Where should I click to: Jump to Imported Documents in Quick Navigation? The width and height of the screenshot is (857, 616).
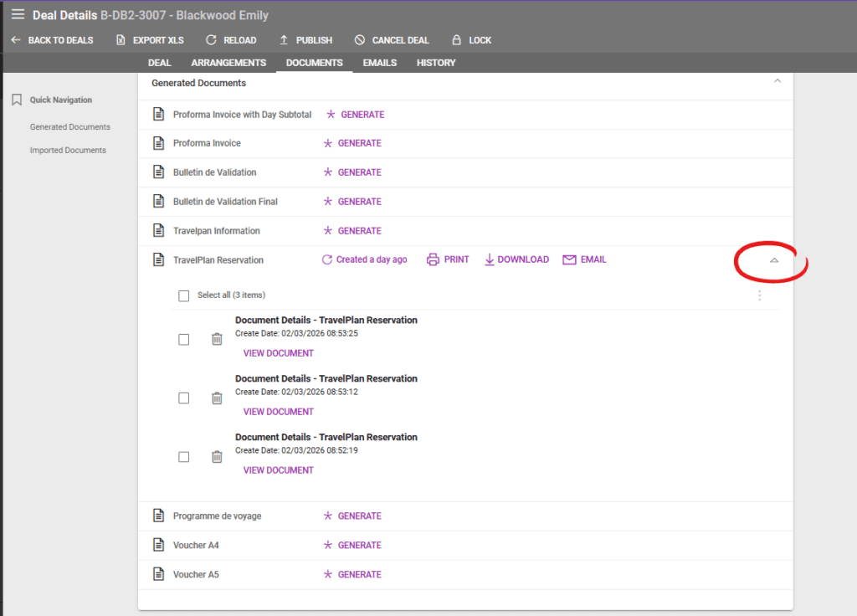click(x=68, y=151)
